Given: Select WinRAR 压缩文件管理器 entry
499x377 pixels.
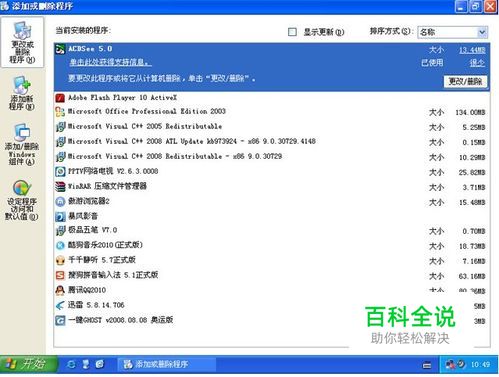Looking at the screenshot, I should coord(272,187).
